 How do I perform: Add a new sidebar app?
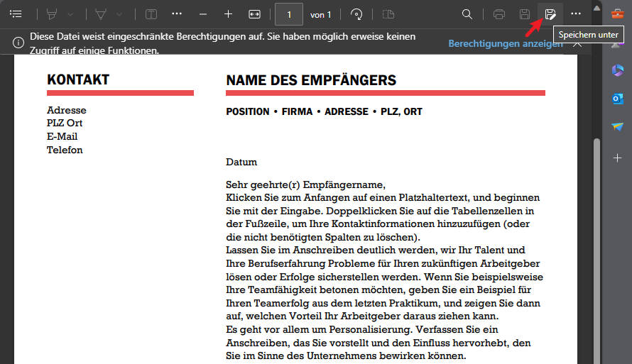click(x=618, y=158)
